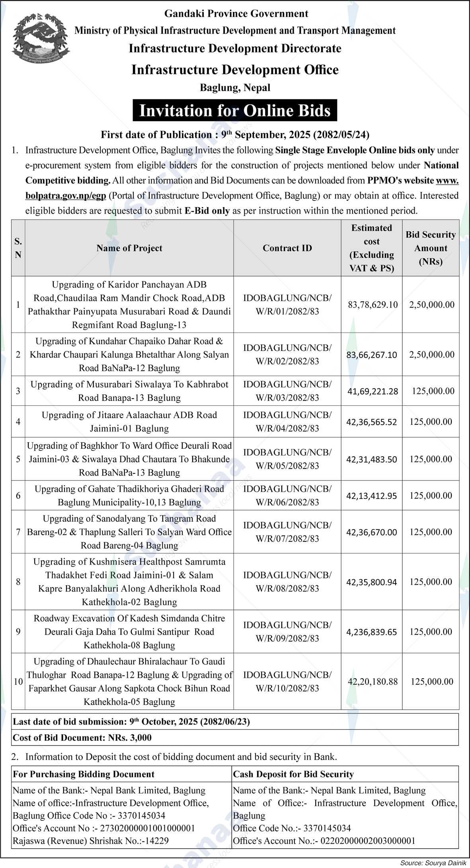Select the Bid Security Amount column header
470x868 pixels.
coord(431,248)
